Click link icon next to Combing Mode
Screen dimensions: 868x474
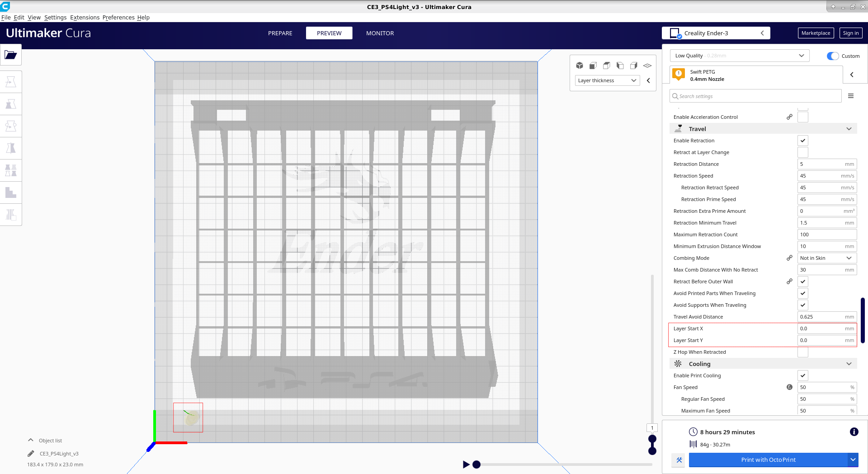(x=789, y=258)
